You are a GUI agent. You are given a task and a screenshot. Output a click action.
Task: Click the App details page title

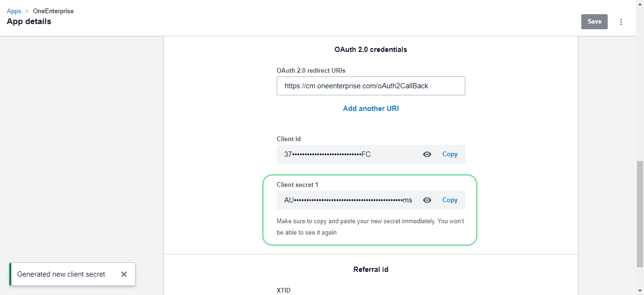click(29, 22)
